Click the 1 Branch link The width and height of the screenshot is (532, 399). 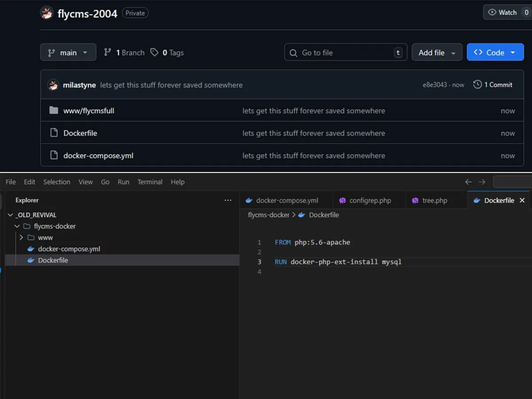124,52
